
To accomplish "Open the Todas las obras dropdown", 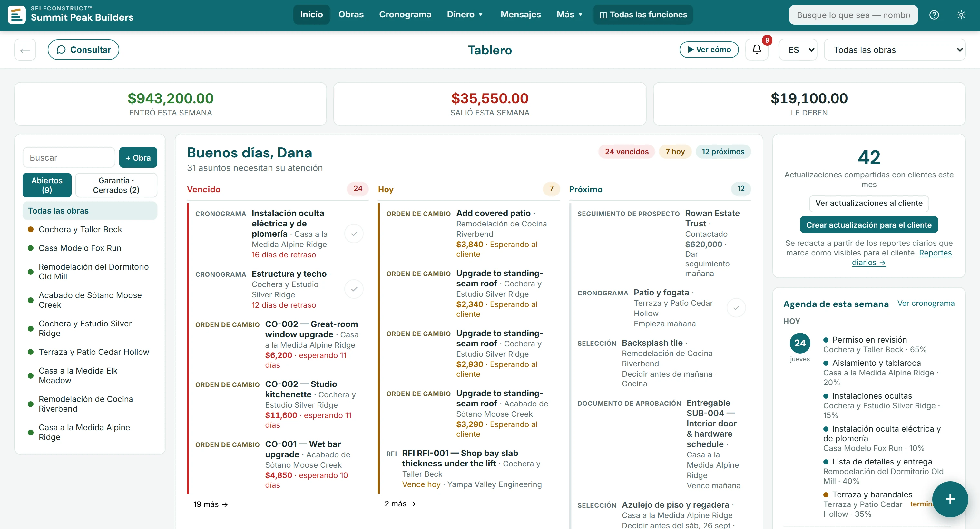I will (x=894, y=49).
